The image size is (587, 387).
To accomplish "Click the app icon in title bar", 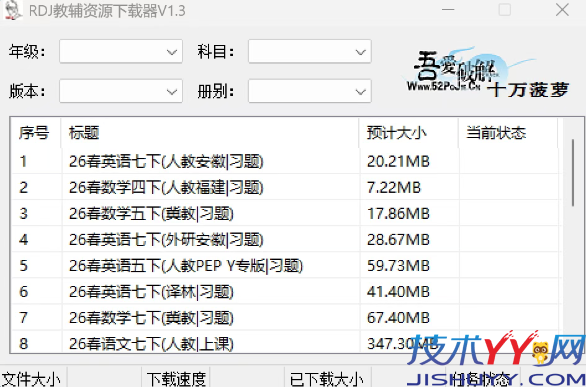I will [12, 10].
